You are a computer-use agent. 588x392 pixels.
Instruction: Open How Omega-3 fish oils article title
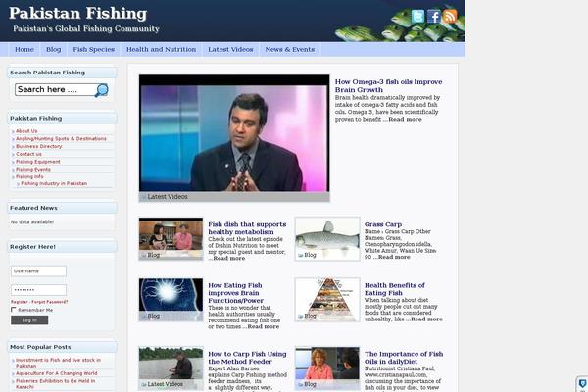tap(388, 86)
